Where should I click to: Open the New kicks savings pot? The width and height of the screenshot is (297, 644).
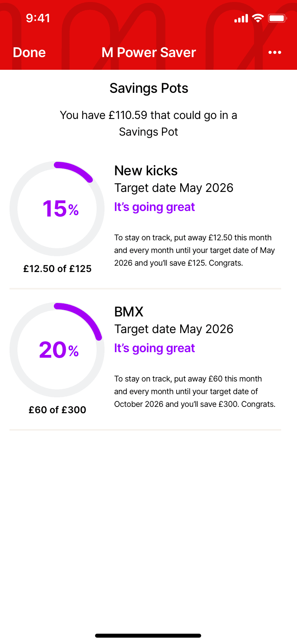pyautogui.click(x=146, y=171)
